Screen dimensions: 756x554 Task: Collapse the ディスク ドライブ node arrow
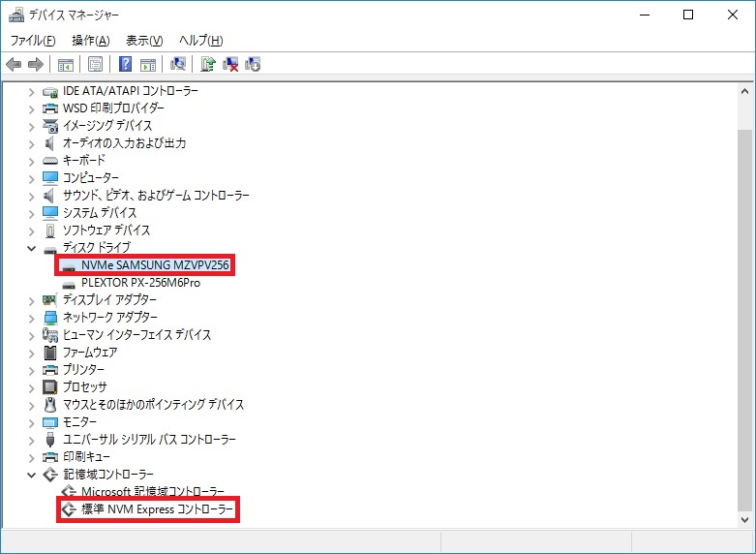coord(31,249)
